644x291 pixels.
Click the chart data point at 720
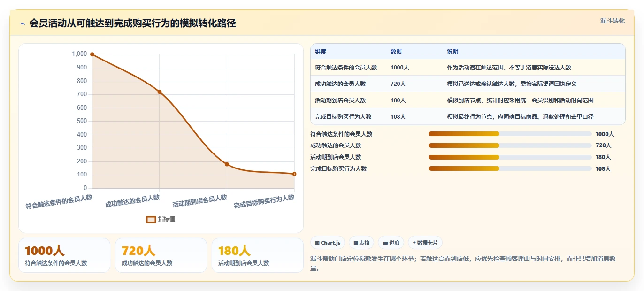[x=160, y=92]
